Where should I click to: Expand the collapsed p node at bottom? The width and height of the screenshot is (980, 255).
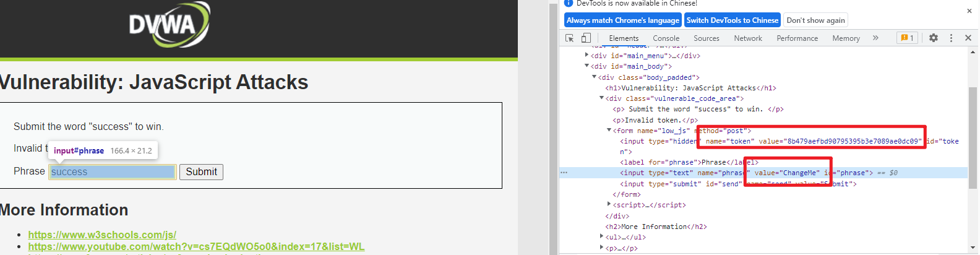[x=601, y=248]
